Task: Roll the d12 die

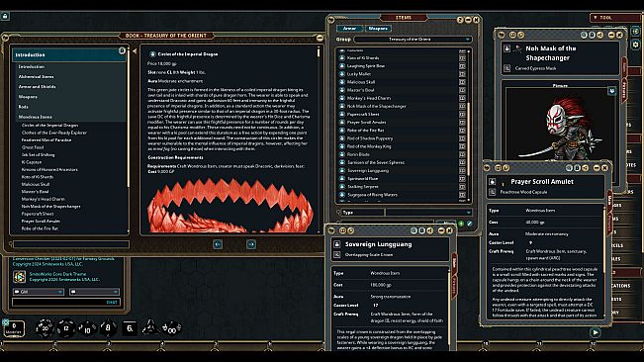Action: [x=66, y=328]
